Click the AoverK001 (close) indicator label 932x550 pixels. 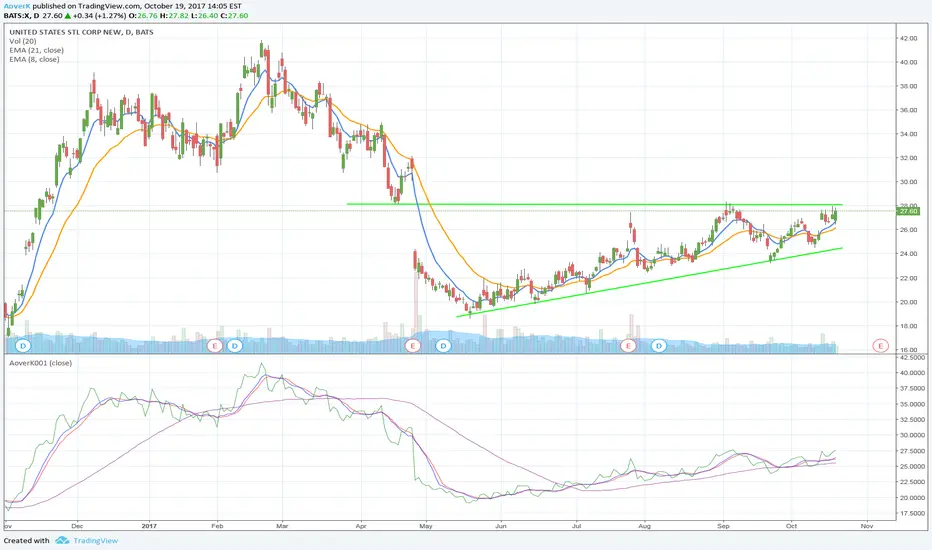[40, 363]
